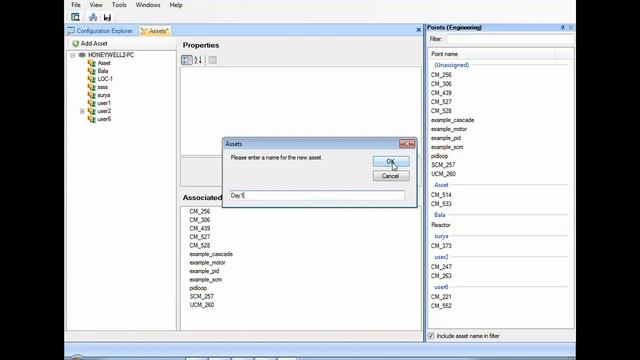Open the File menu
This screenshot has height=360, width=640.
pos(76,5)
